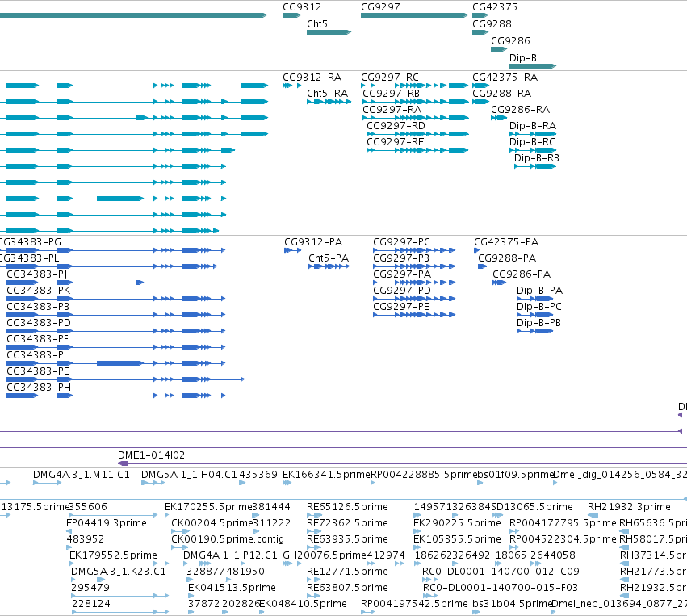Viewport: 687px width, 616px height.
Task: Click the CG34383-PH protein label
Action: [x=39, y=388]
